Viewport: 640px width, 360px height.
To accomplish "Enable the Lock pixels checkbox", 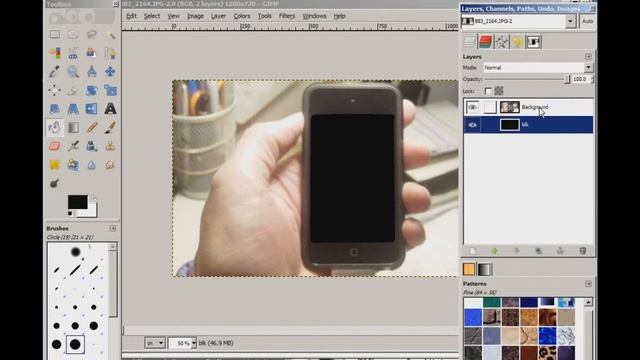I will click(x=488, y=91).
